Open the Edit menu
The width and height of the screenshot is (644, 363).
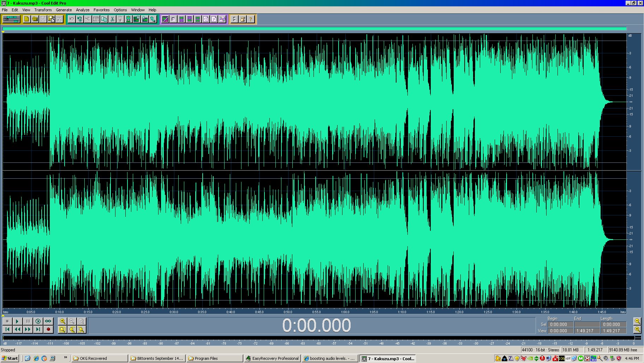click(x=15, y=10)
